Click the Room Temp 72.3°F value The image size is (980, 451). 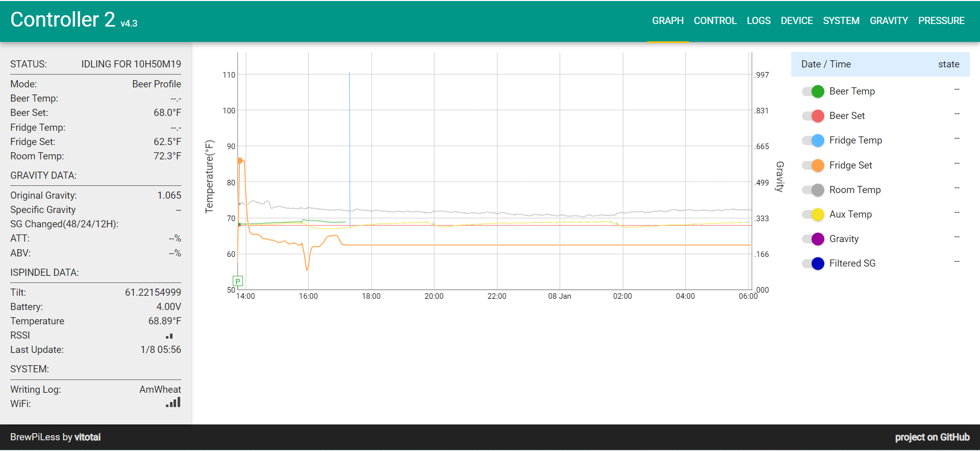(x=167, y=156)
